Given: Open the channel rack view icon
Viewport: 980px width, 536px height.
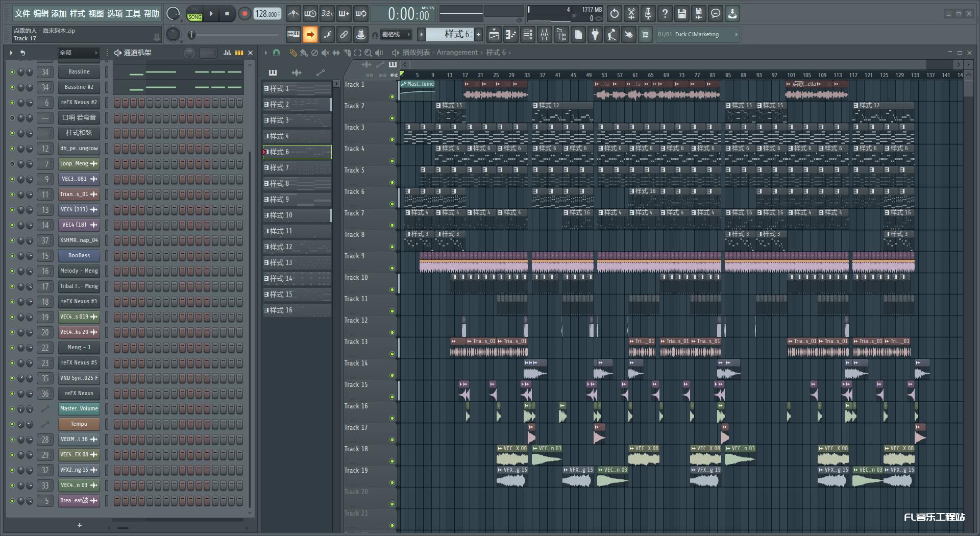Looking at the screenshot, I should click(x=528, y=35).
